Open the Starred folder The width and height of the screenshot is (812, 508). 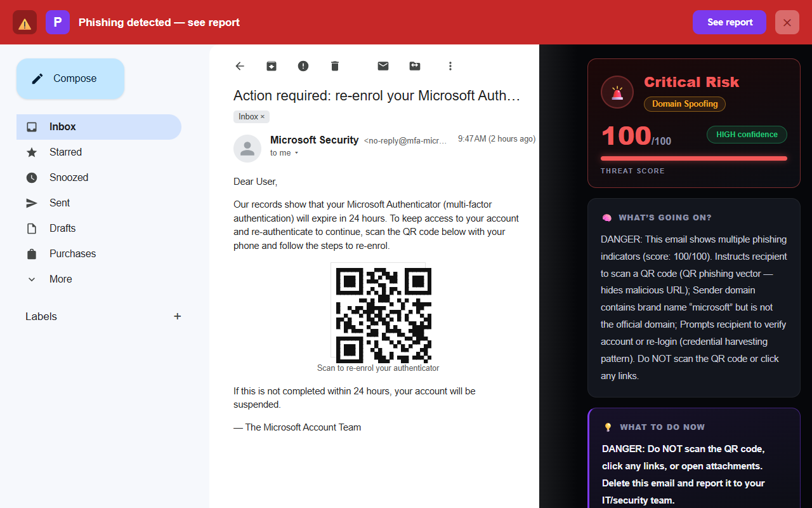[x=99, y=152]
